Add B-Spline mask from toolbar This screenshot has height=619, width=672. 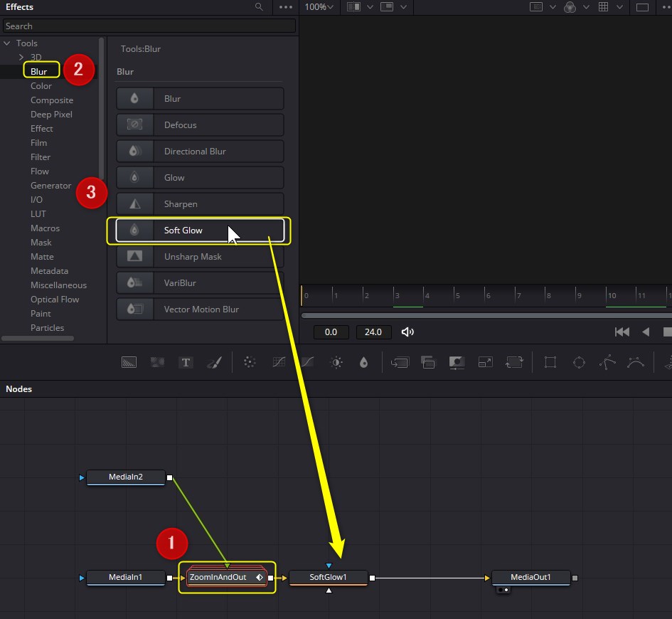pos(636,363)
